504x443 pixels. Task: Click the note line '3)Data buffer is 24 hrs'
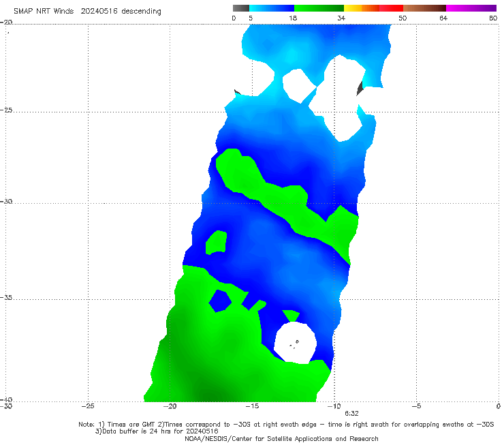(157, 431)
